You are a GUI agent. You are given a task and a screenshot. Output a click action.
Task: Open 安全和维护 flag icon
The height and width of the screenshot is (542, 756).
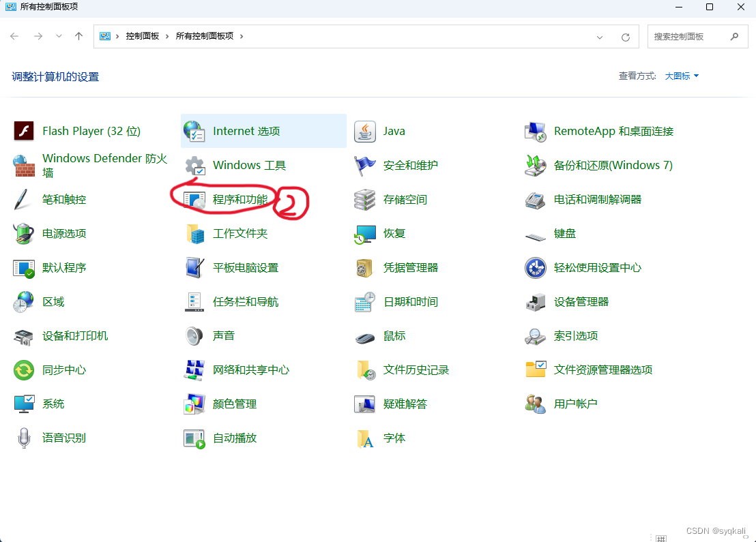(365, 165)
